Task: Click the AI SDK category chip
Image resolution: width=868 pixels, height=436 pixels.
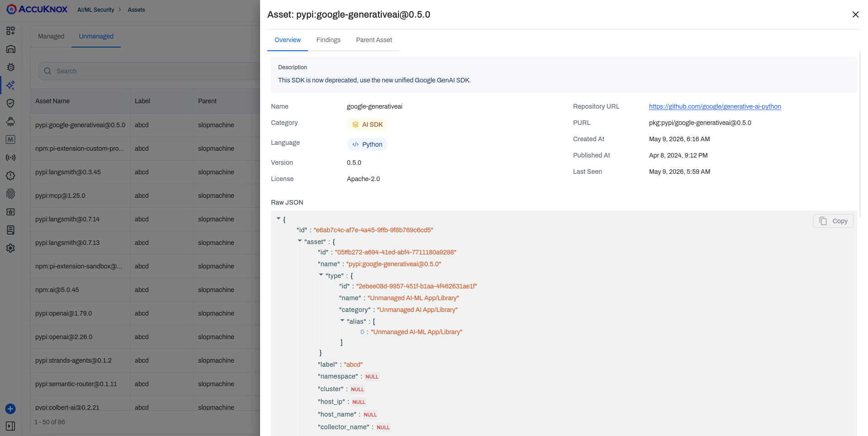Action: [367, 125]
